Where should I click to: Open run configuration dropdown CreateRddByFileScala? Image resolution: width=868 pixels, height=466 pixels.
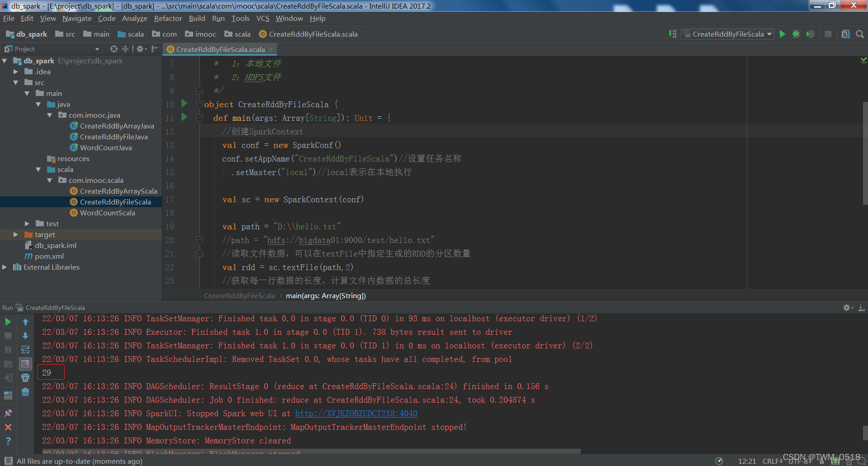pyautogui.click(x=727, y=34)
